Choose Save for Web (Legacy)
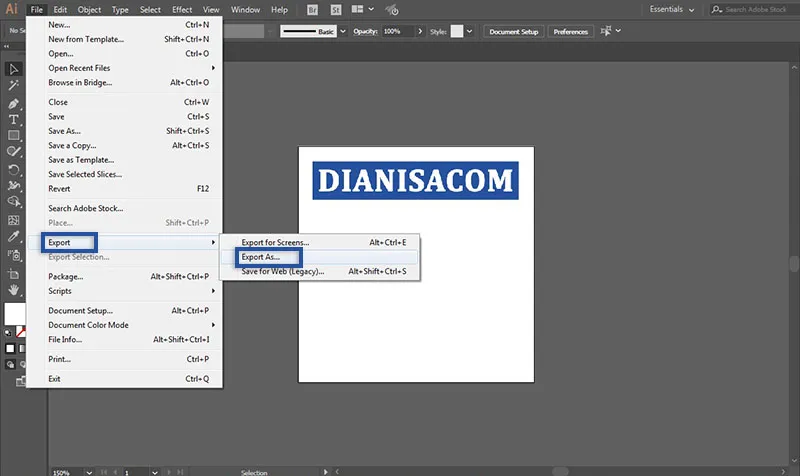Image resolution: width=800 pixels, height=476 pixels. pyautogui.click(x=320, y=271)
